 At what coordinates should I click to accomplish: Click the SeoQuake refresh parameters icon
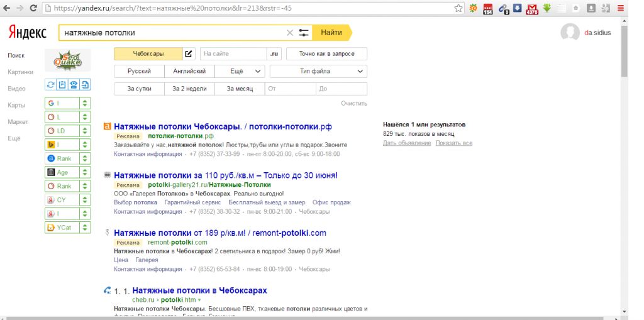(51, 85)
